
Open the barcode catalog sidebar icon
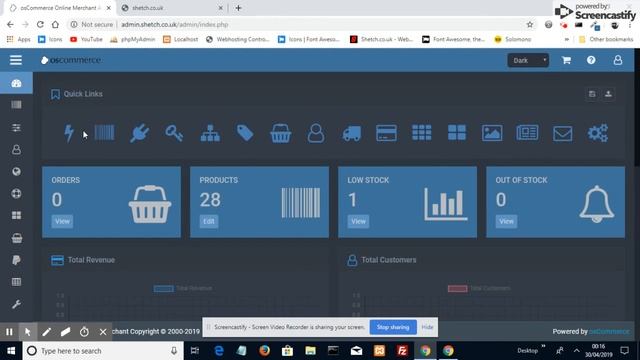point(16,105)
